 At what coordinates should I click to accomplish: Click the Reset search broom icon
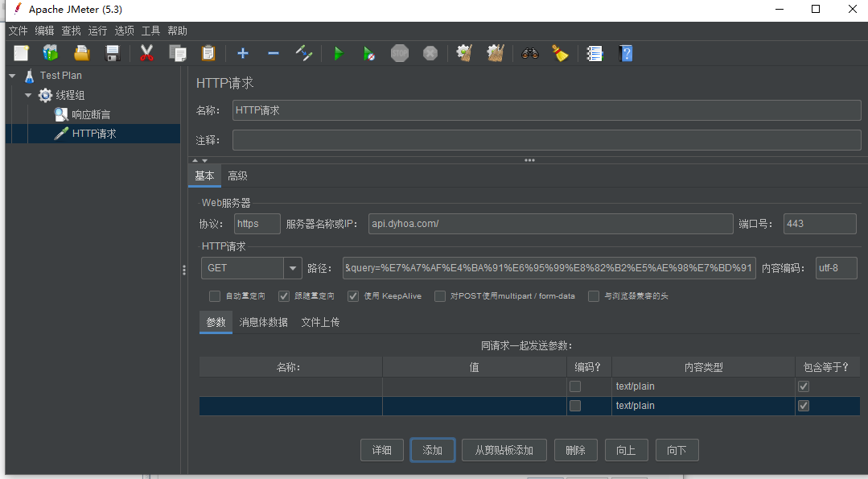pyautogui.click(x=560, y=53)
